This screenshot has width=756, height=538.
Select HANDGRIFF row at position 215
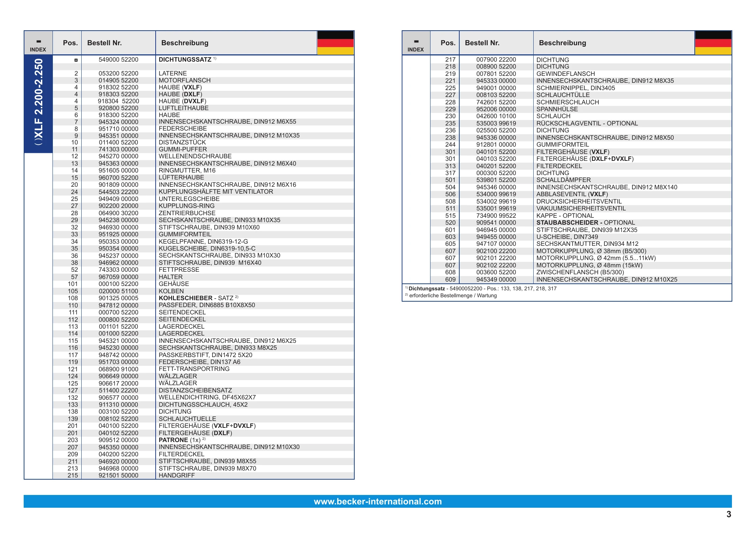(203, 475)
